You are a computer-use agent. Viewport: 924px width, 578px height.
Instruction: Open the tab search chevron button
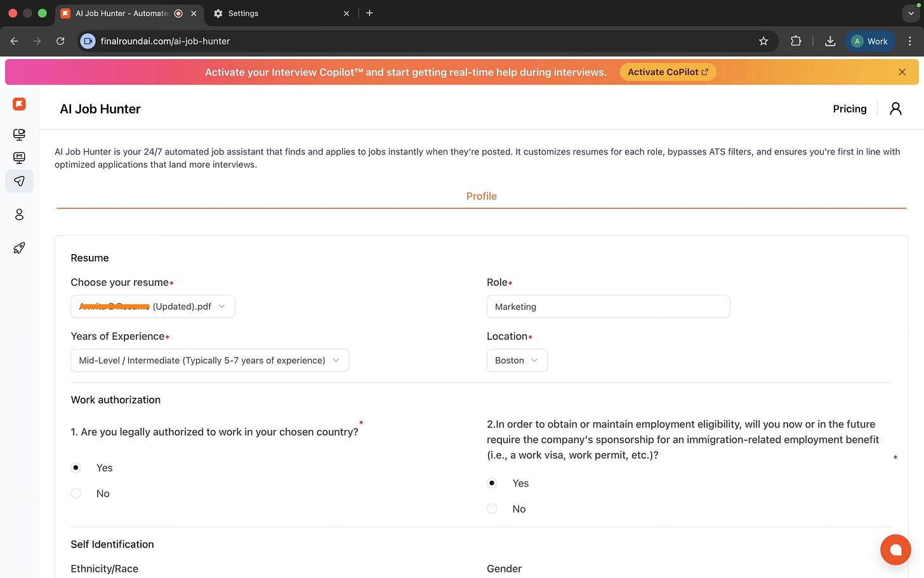click(911, 13)
